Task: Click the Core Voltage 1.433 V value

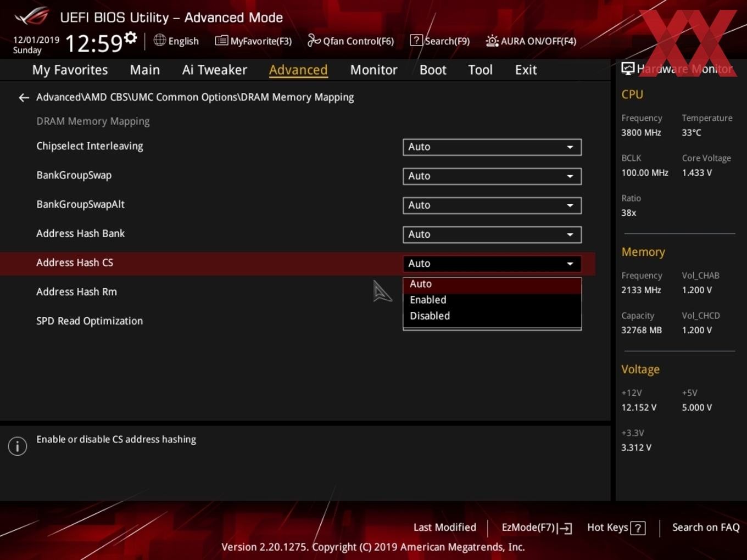Action: [x=697, y=172]
